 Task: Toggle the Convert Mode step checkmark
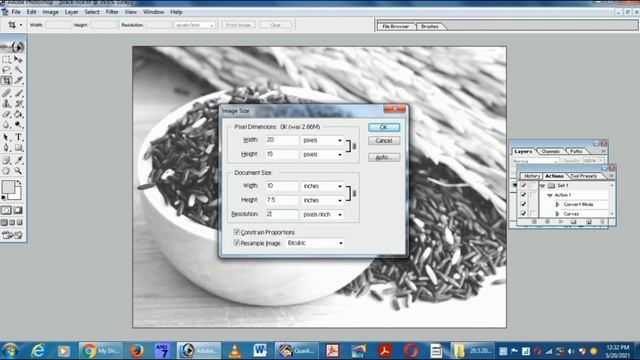pyautogui.click(x=523, y=204)
